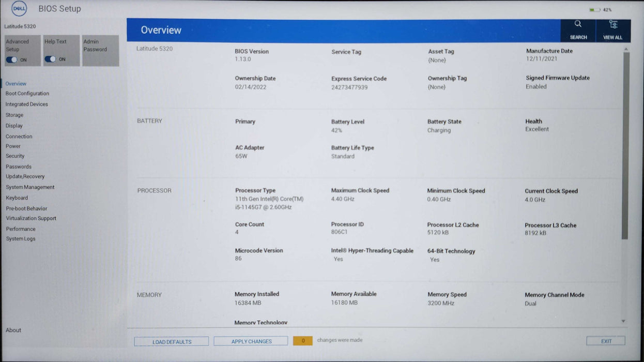Open Virtualization Support settings
644x362 pixels.
30,218
